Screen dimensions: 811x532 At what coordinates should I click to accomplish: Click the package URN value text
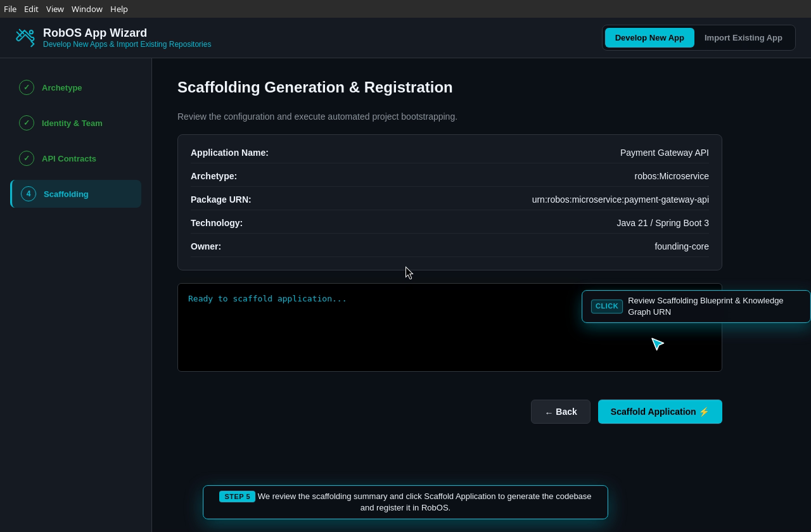point(620,199)
